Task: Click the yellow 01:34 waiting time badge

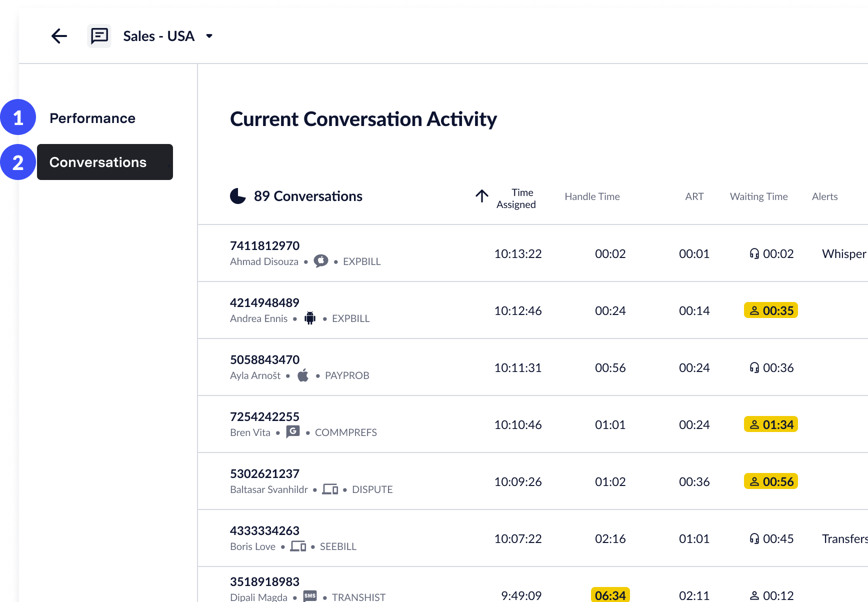Action: pyautogui.click(x=770, y=424)
